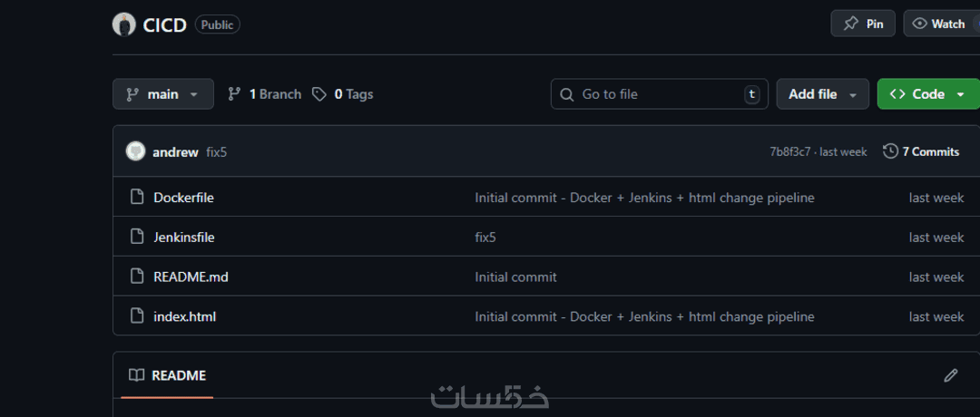Pin the CICD repository
Viewport: 980px width, 417px height.
[863, 24]
